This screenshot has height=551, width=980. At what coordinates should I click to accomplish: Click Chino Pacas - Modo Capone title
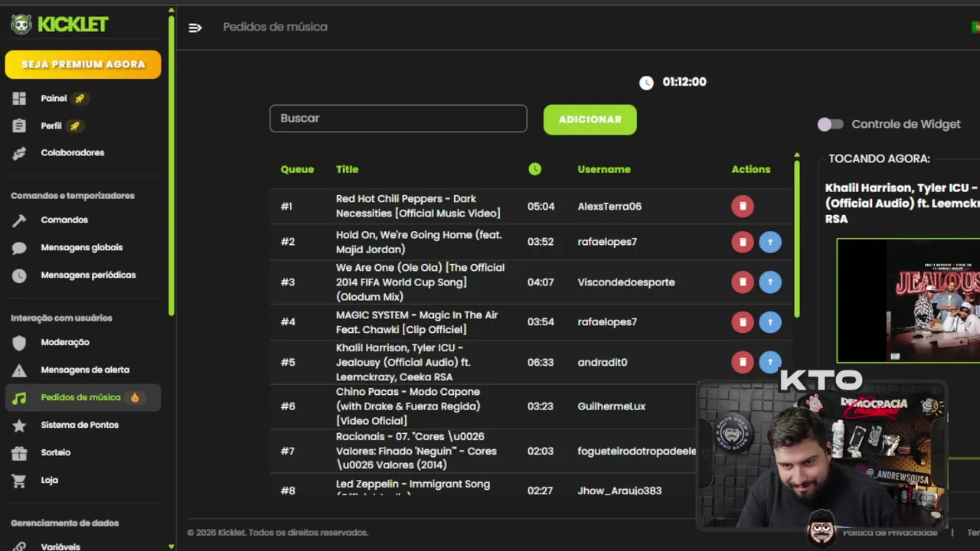(408, 406)
